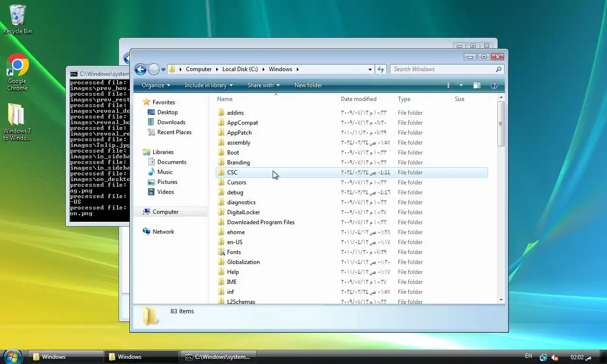Select Computer in the address breadcrumb
Image resolution: width=607 pixels, height=364 pixels.
(199, 69)
